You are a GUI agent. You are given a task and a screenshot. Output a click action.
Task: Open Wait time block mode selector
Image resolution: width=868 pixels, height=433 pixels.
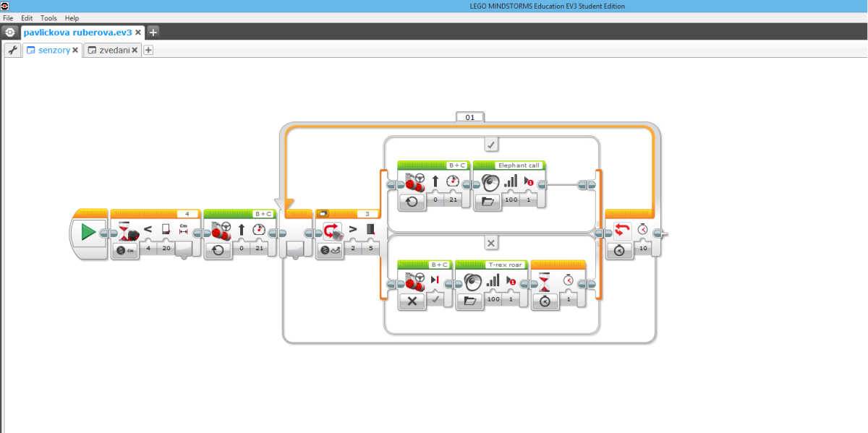(545, 301)
